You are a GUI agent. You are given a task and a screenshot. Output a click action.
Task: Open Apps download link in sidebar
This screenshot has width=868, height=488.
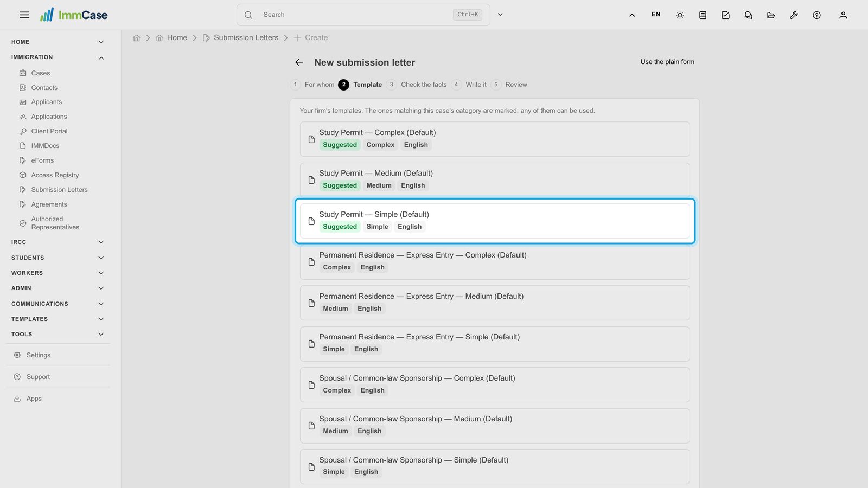34,399
